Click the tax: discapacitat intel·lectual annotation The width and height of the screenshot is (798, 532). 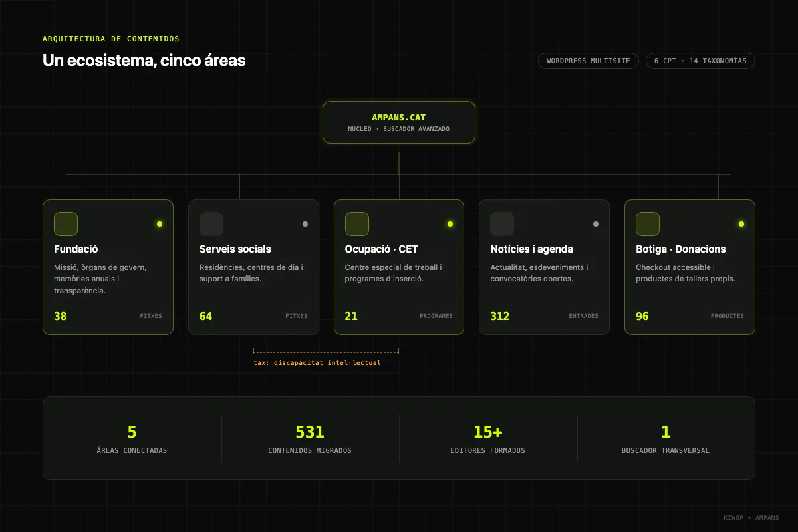pyautogui.click(x=317, y=363)
